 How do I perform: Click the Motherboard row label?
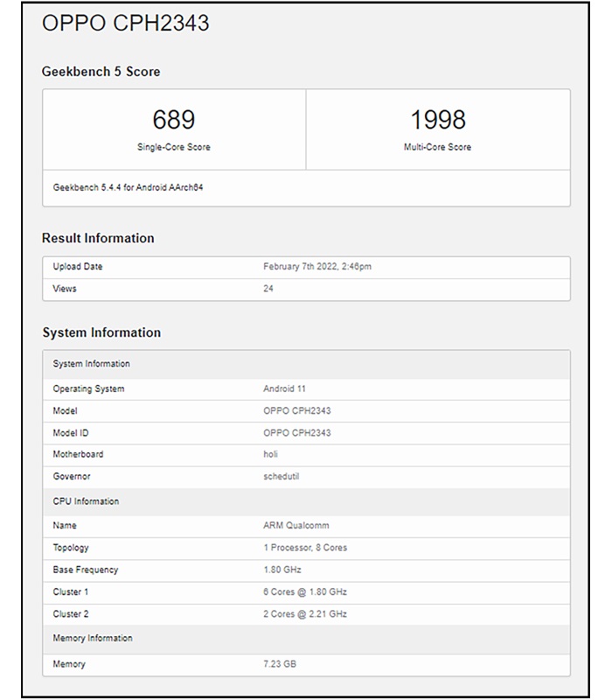click(x=78, y=454)
